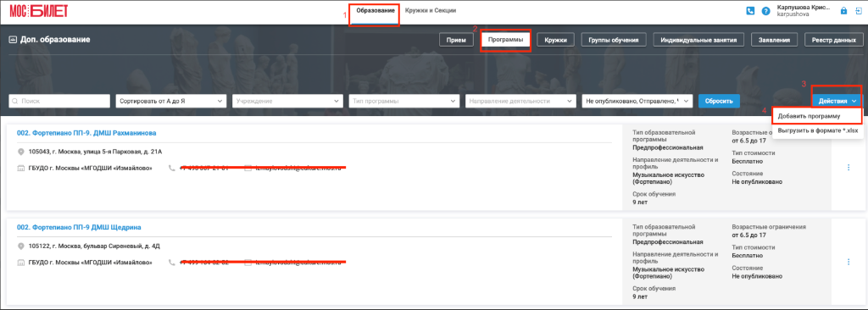Open three-dot menu for ДМШ Щедрина program

(x=849, y=262)
